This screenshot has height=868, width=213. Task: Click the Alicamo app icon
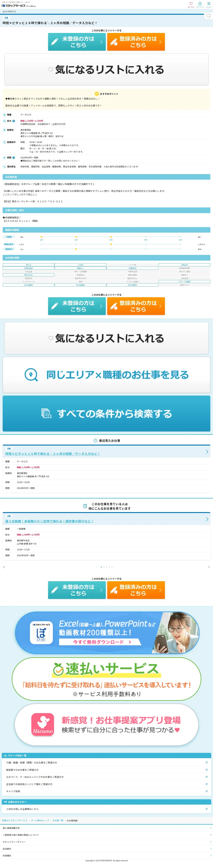click(x=43, y=724)
